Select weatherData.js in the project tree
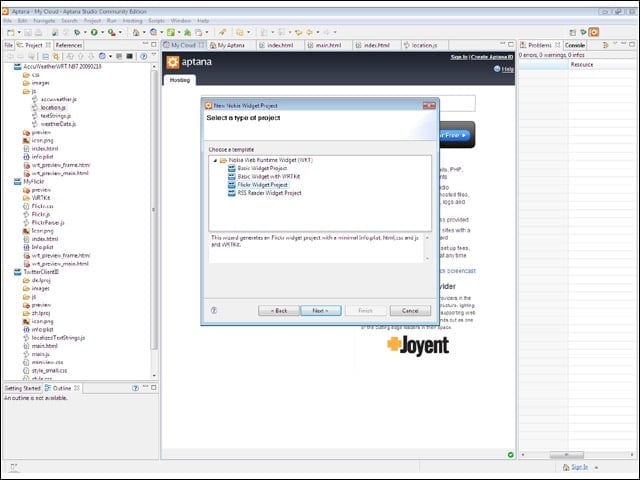 coord(54,124)
